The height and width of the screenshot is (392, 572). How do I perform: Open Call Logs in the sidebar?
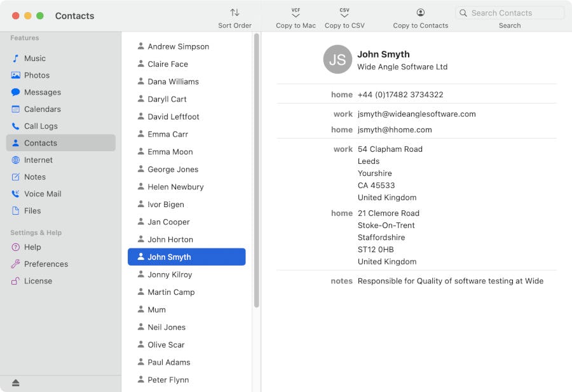pos(41,126)
